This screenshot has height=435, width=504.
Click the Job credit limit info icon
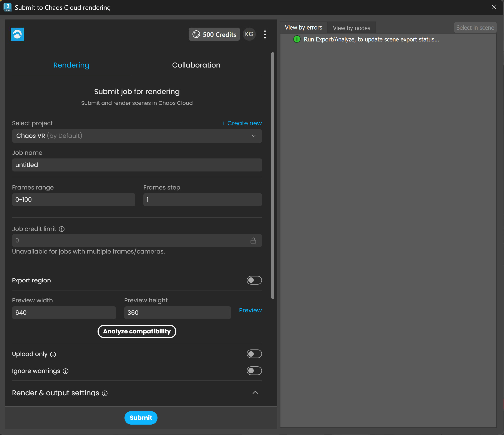click(x=62, y=229)
